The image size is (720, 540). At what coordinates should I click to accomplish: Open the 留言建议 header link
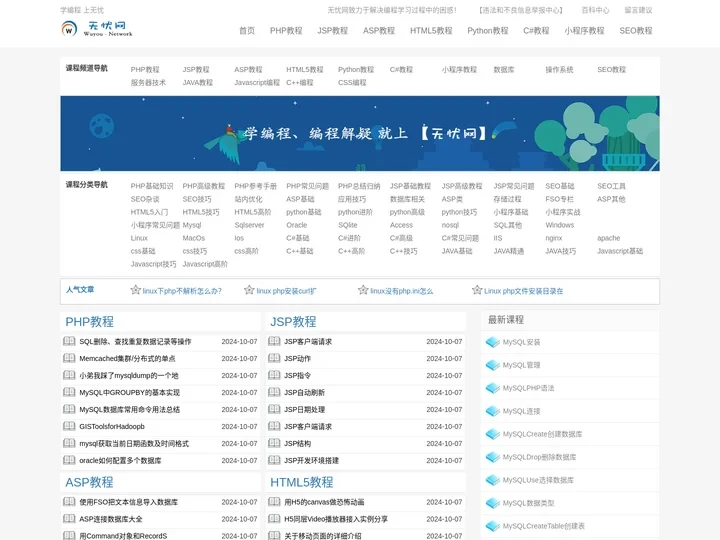[638, 10]
